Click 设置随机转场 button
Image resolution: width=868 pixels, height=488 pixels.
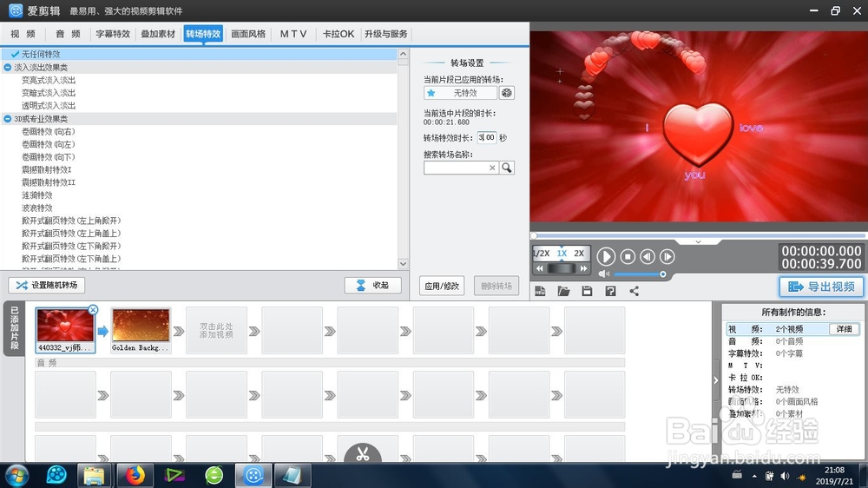pos(47,286)
